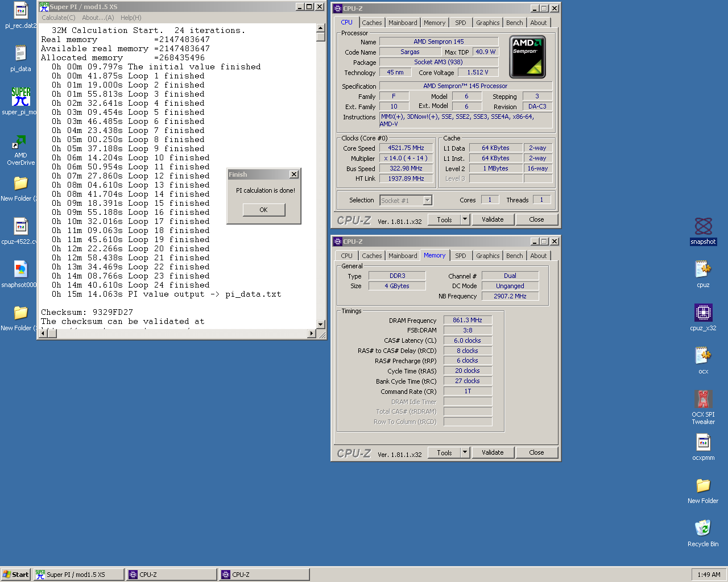Screen dimensions: 728x582
Task: Click the Core Speed 4521.75 MHz value
Action: tap(406, 148)
